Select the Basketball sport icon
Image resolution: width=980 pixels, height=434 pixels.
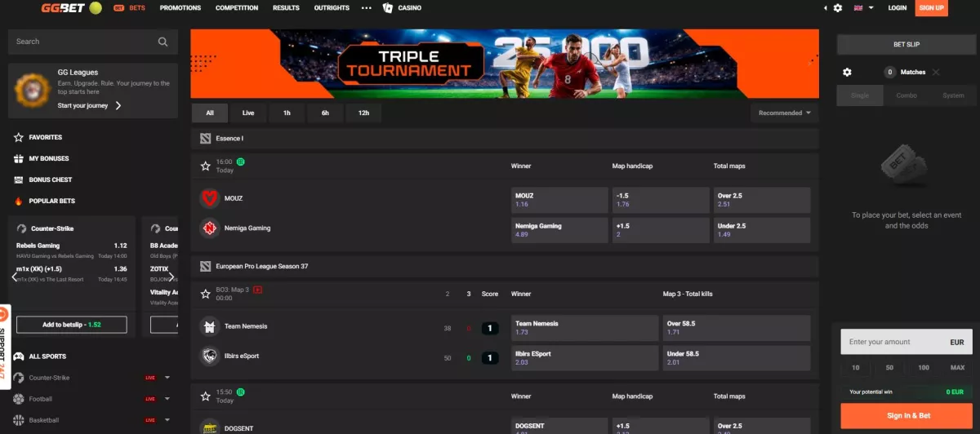coord(19,420)
